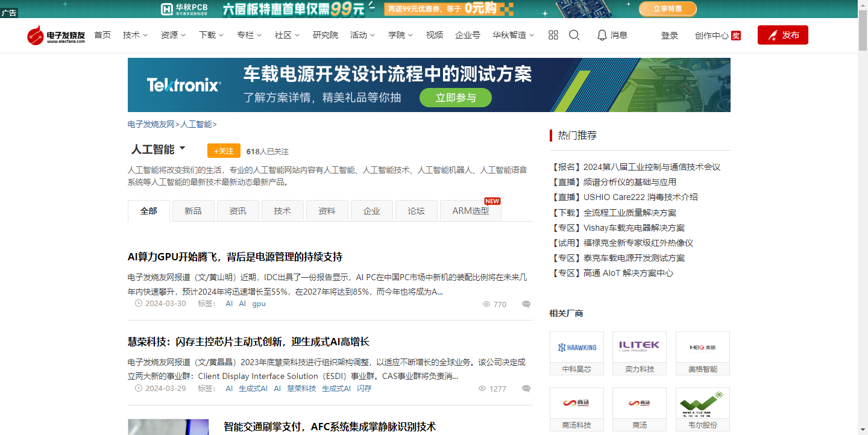
Task: Open the 电子发烧友网 breadcrumb link
Action: (x=151, y=124)
